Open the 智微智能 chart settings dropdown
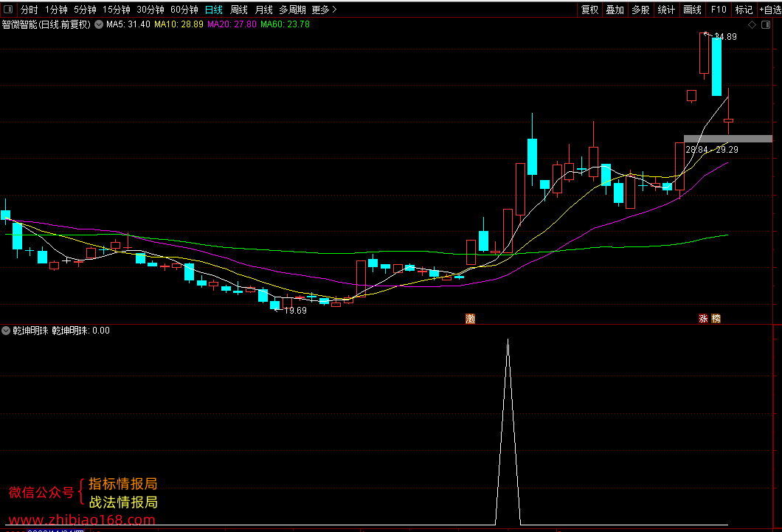Viewport: 782px width, 532px height. 99,24
